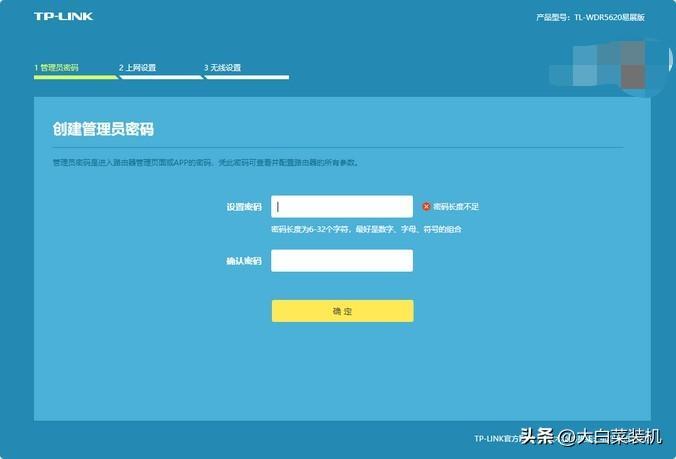Click the yellow 确定 button
676x459 pixels.
click(x=342, y=311)
